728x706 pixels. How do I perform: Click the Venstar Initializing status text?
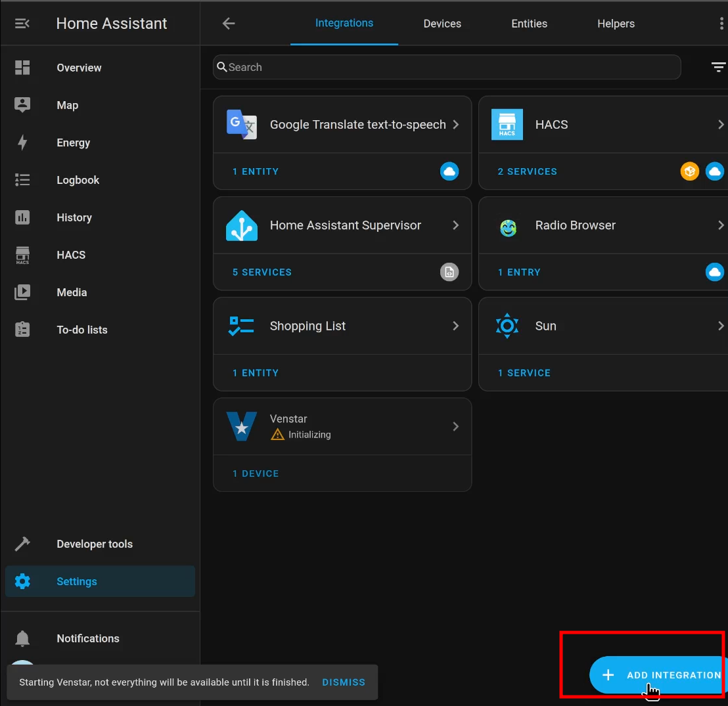309,435
